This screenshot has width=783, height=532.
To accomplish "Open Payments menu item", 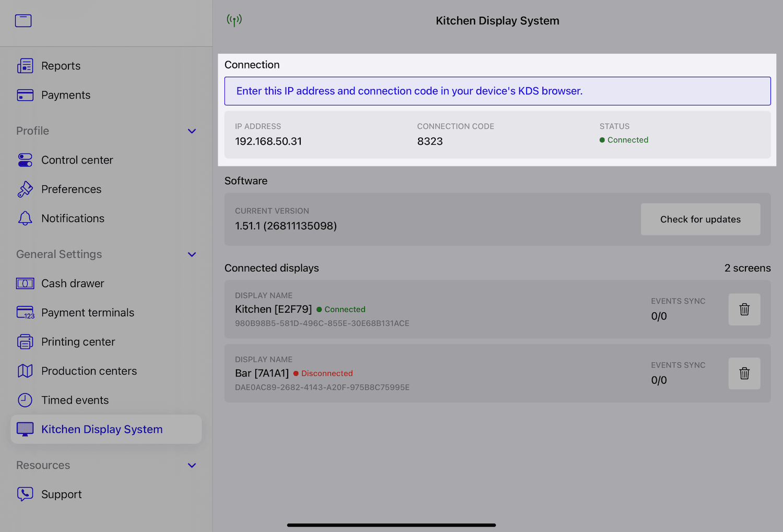I will tap(66, 95).
